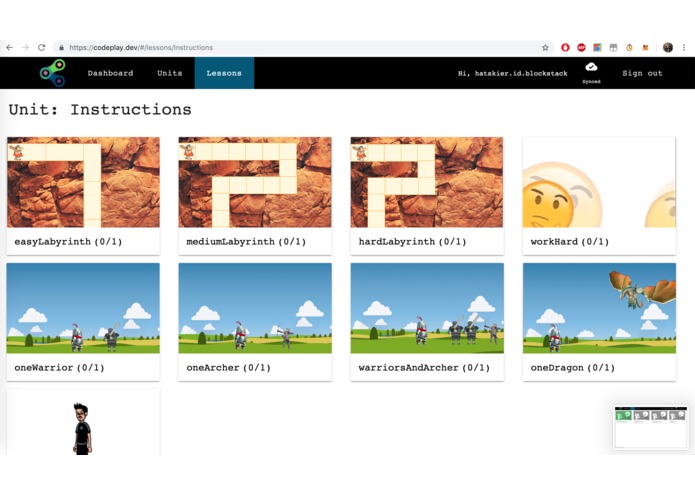This screenshot has width=695, height=494.
Task: Open the lesson card with cartoon man
Action: click(x=83, y=422)
